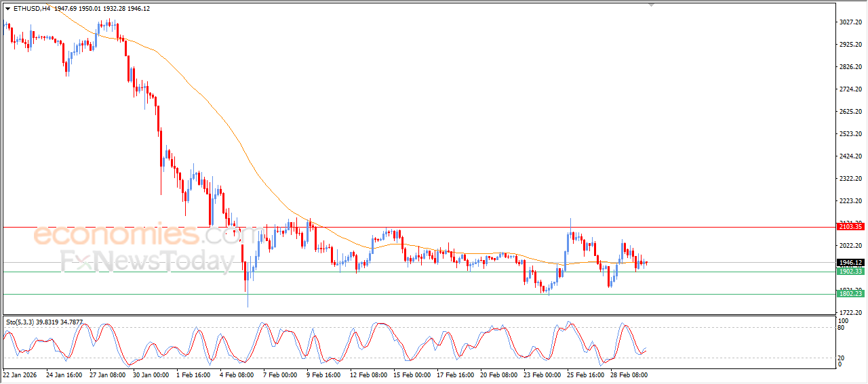Click the stochastic 80 level scale value
Viewport: 868px width, 384px height.
pos(842,328)
